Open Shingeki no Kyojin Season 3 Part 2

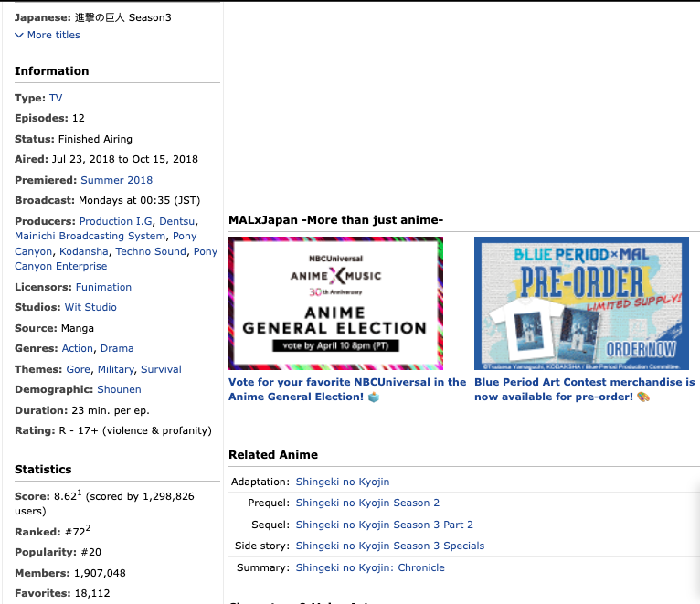click(x=385, y=525)
